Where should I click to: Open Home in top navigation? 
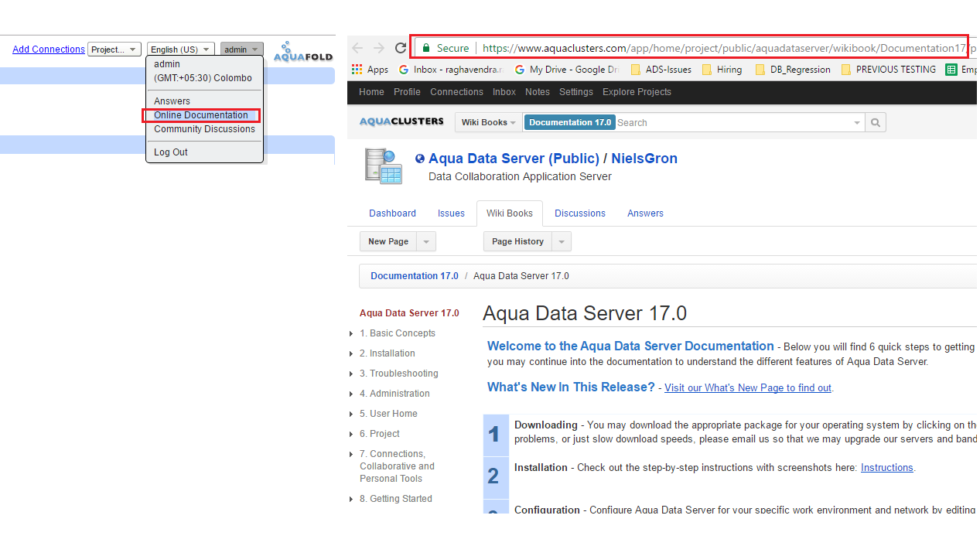click(x=371, y=92)
